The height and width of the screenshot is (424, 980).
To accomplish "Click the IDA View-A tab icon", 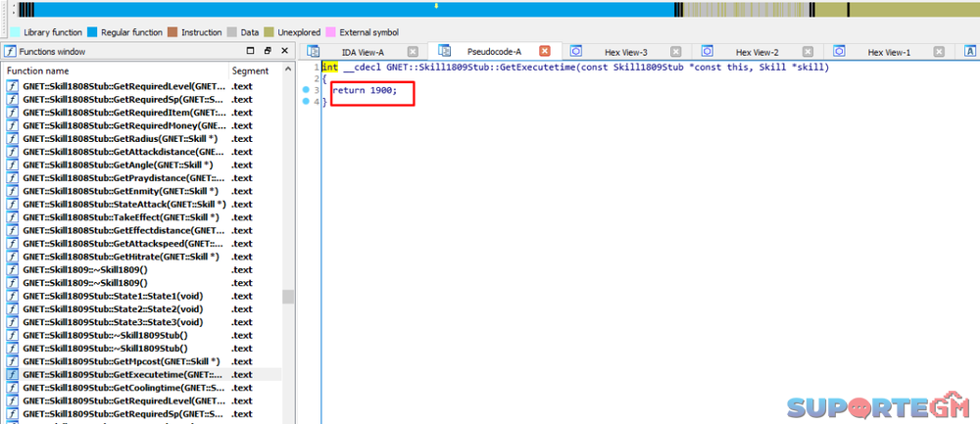I will tap(315, 51).
